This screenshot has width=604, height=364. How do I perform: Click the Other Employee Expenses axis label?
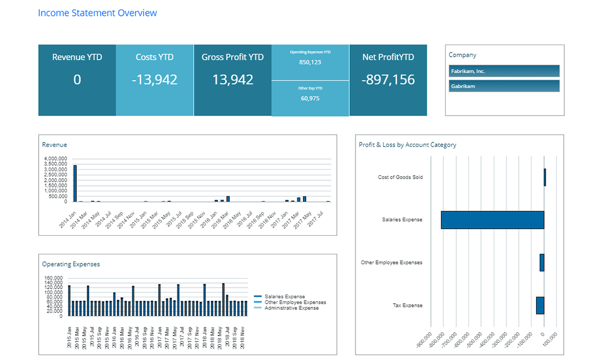pos(392,263)
